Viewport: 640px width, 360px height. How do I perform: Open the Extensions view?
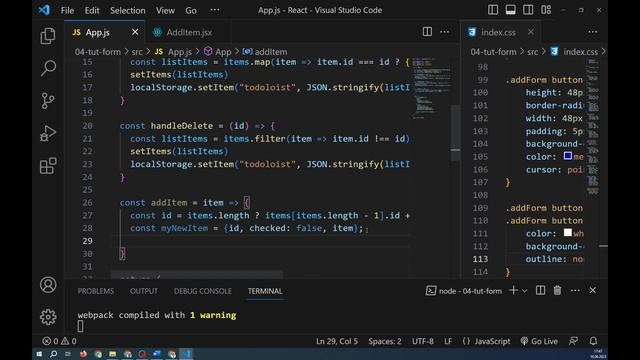(x=48, y=166)
